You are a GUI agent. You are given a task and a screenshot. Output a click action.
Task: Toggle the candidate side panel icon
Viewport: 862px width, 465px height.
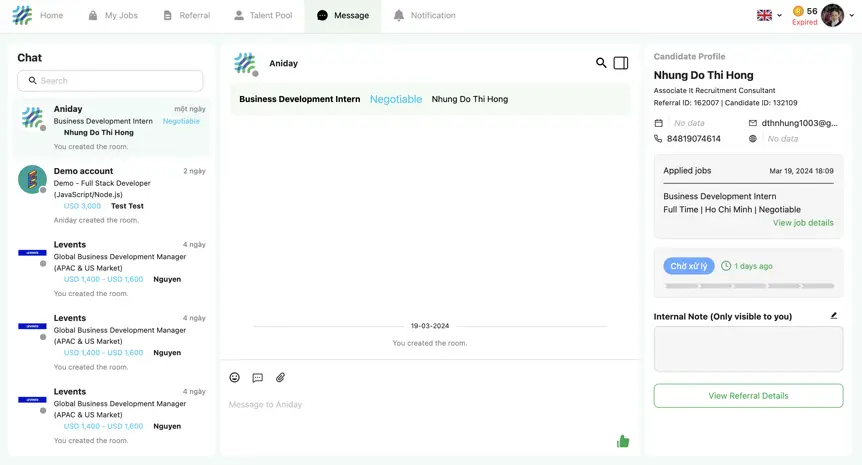tap(621, 63)
